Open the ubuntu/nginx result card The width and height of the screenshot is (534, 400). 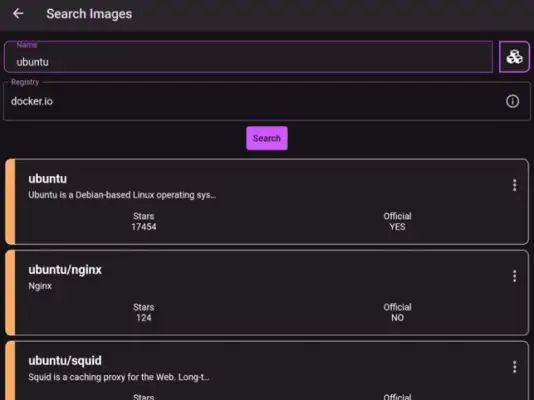coord(267,293)
